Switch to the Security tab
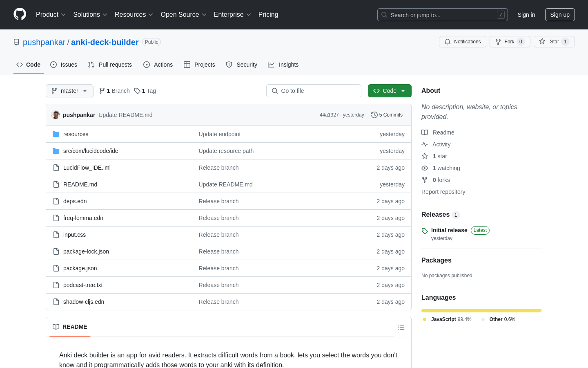 pos(242,65)
